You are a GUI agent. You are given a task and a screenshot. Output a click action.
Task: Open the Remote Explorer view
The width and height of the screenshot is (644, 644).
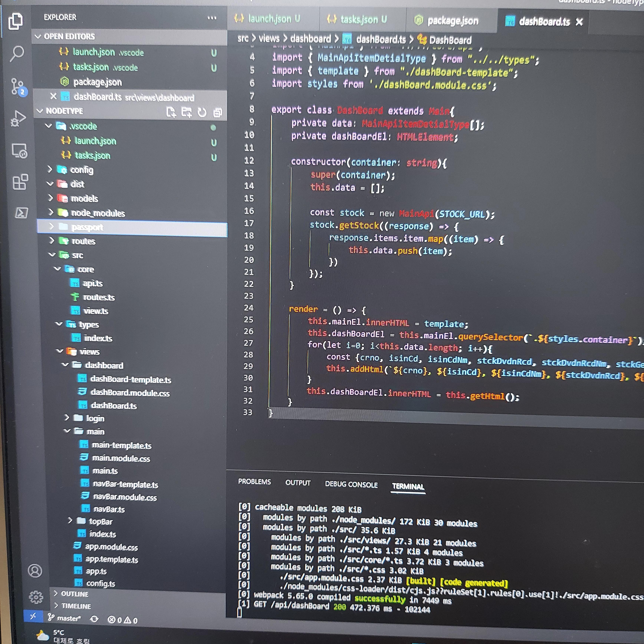pyautogui.click(x=19, y=151)
